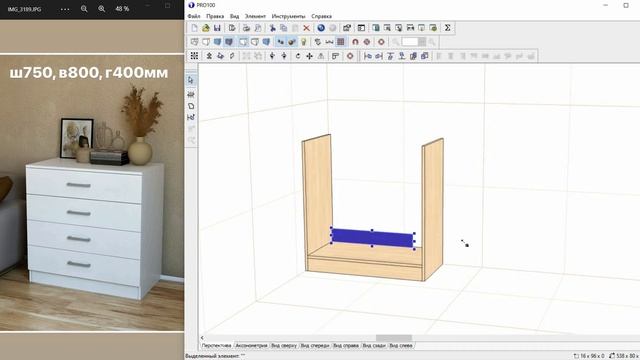Toggle the shaded blue display mode icon
The image size is (640, 360).
point(218,42)
